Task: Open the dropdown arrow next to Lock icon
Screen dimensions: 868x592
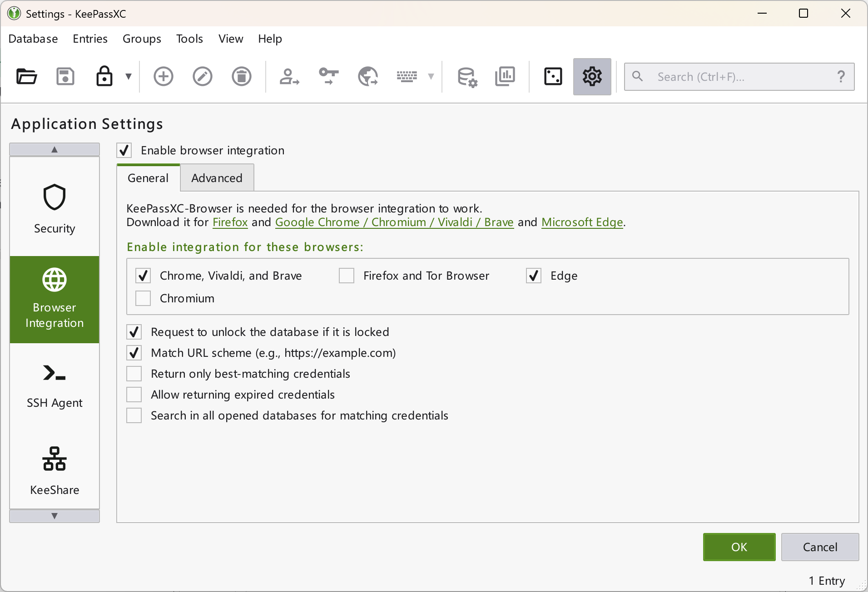Action: [129, 76]
